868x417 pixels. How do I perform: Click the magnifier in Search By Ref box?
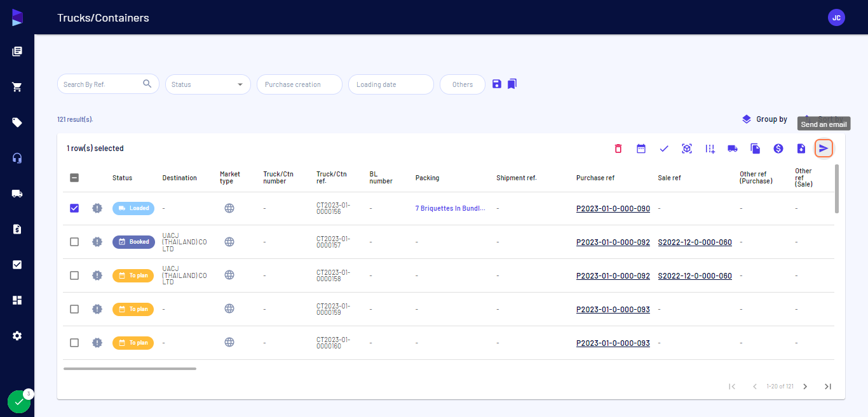tap(147, 84)
